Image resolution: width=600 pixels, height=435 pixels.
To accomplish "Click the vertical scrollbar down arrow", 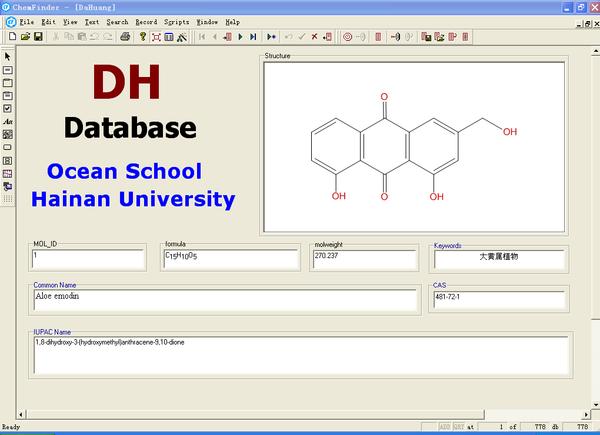I will 596,405.
